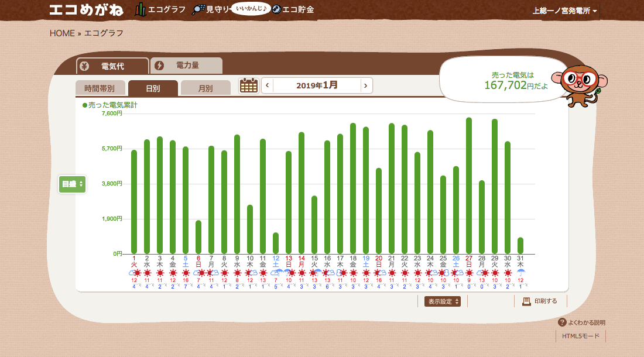Click the 売った電気累計 legend label
Screen dimensions: 644x357
pyautogui.click(x=110, y=105)
